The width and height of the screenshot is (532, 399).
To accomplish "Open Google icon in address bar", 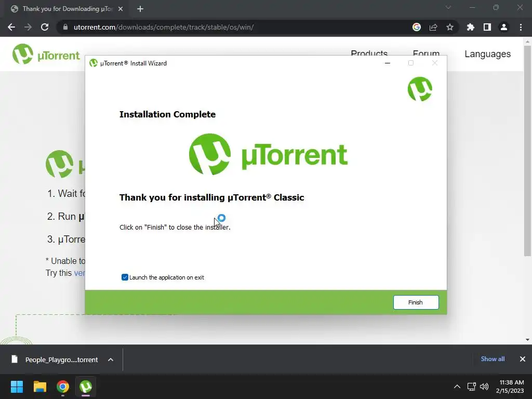I will point(417,27).
